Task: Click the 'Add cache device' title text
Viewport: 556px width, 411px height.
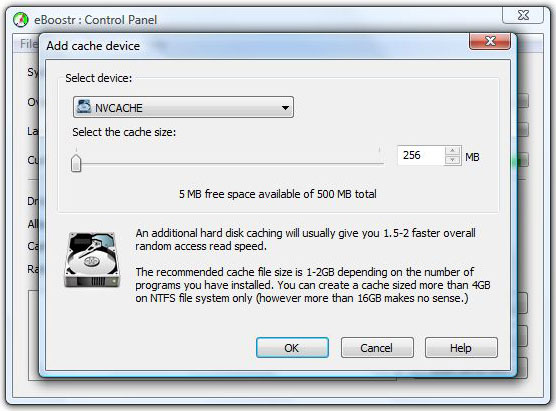Action: (93, 46)
